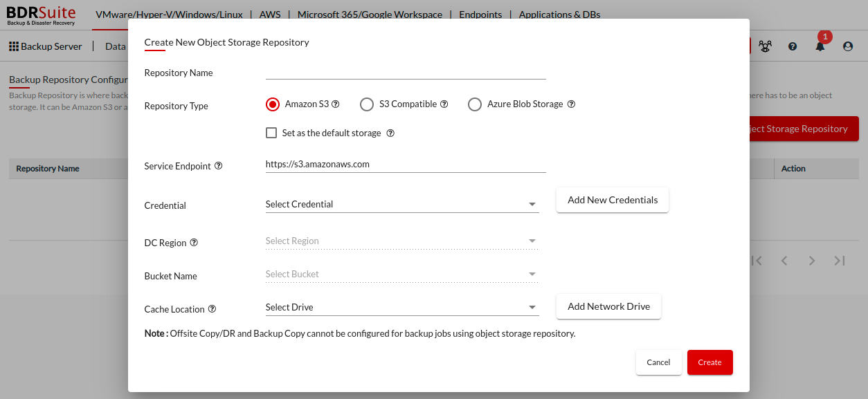Switch to Endpoints tab
The image size is (868, 399).
tap(480, 15)
